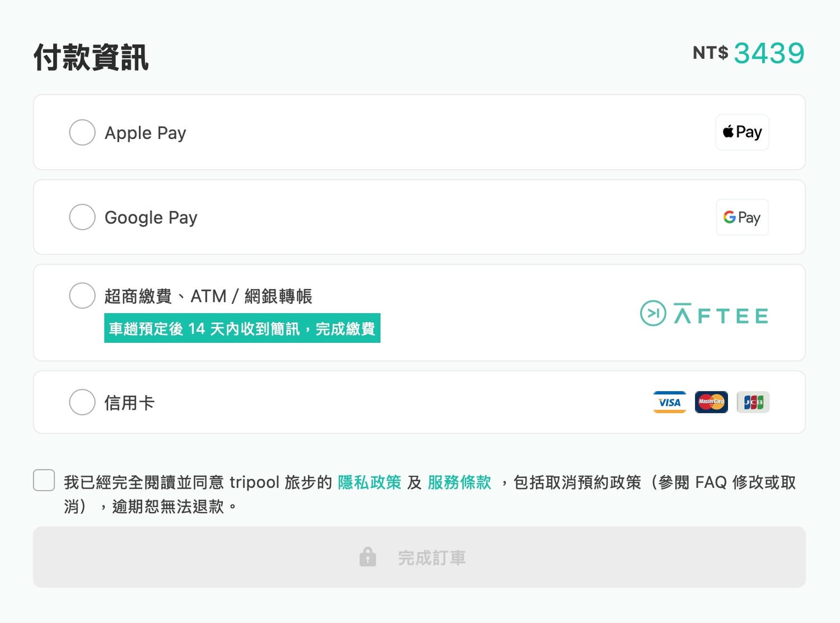The image size is (840, 623).
Task: Click the MasterCard icon
Action: pyautogui.click(x=711, y=402)
